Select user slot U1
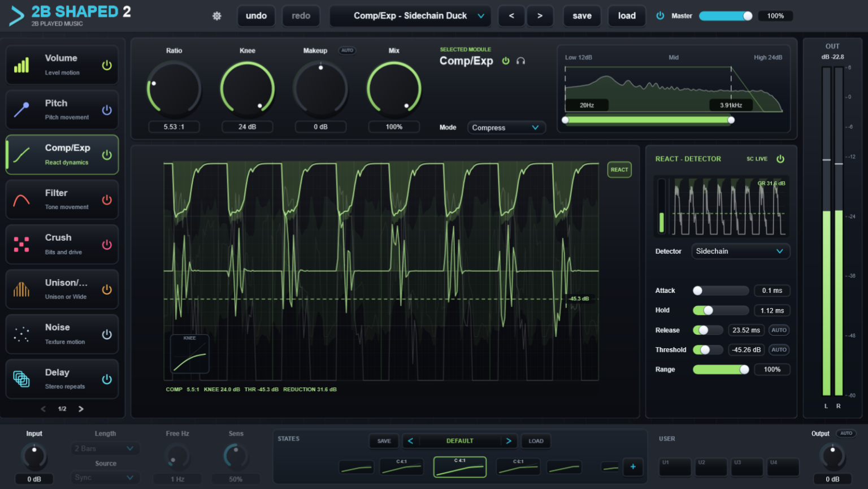This screenshot has width=868, height=489. tap(675, 467)
